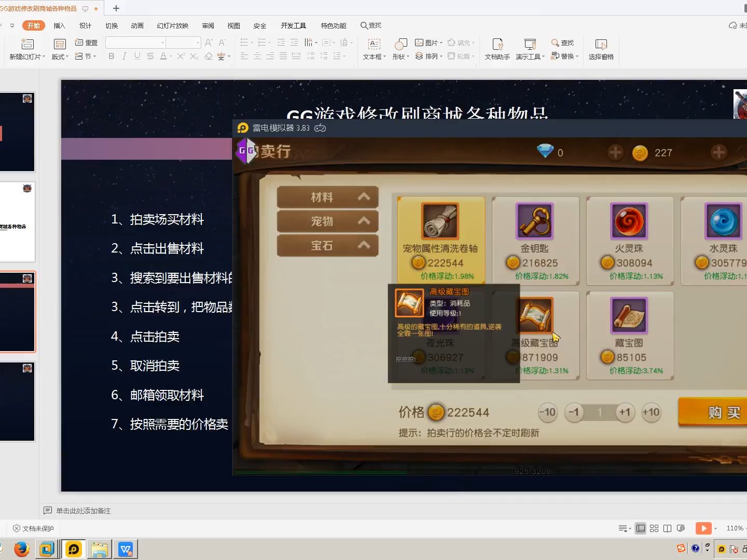Click the 文档未保护 status indicator
Viewport: 747px width, 560px height.
tap(34, 528)
